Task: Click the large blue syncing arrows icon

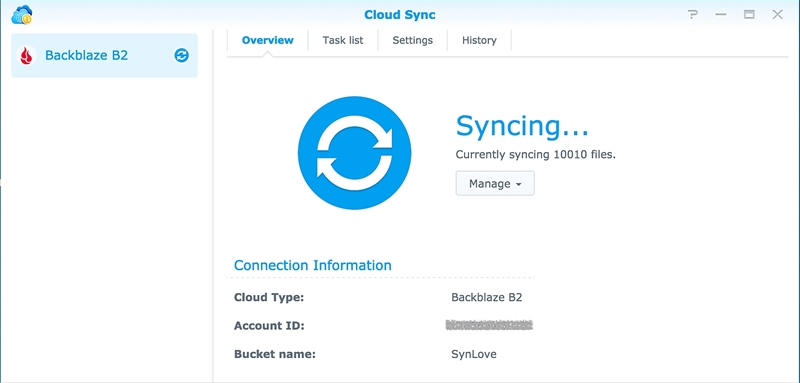Action: [x=354, y=152]
